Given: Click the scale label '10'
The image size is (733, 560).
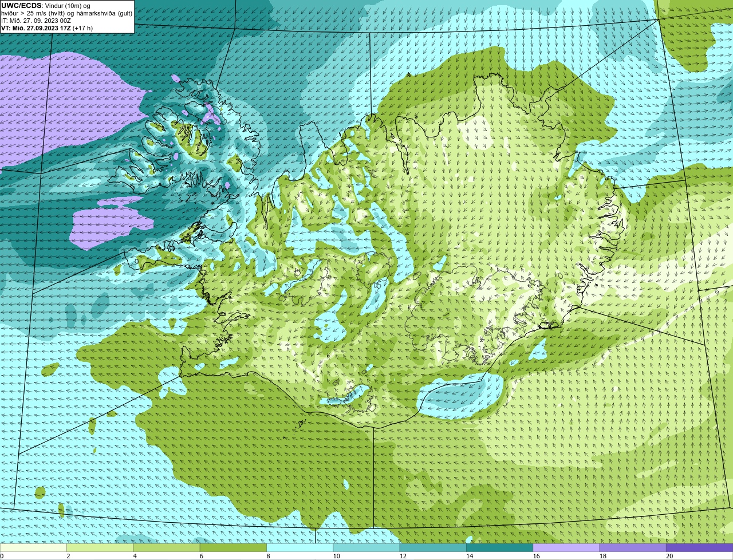Looking at the screenshot, I should tap(336, 556).
